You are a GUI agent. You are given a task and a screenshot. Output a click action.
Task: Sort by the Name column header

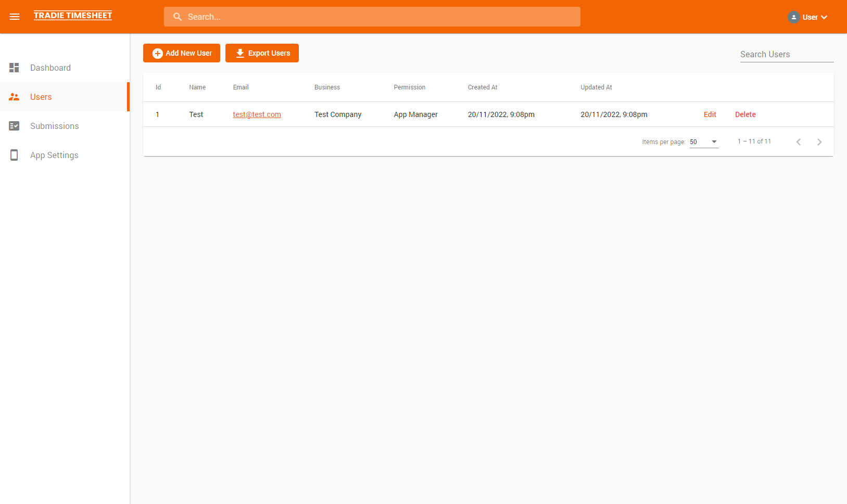click(x=197, y=87)
